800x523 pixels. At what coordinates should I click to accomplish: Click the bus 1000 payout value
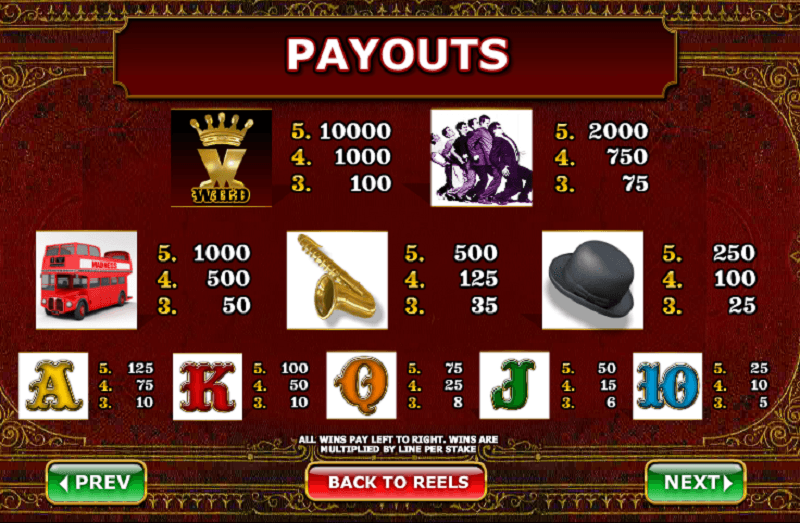222,253
